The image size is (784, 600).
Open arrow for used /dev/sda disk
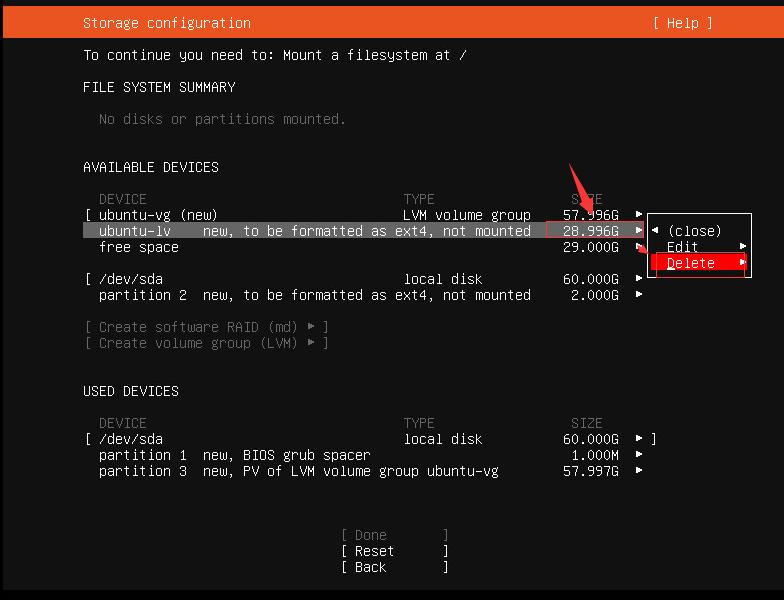[639, 439]
